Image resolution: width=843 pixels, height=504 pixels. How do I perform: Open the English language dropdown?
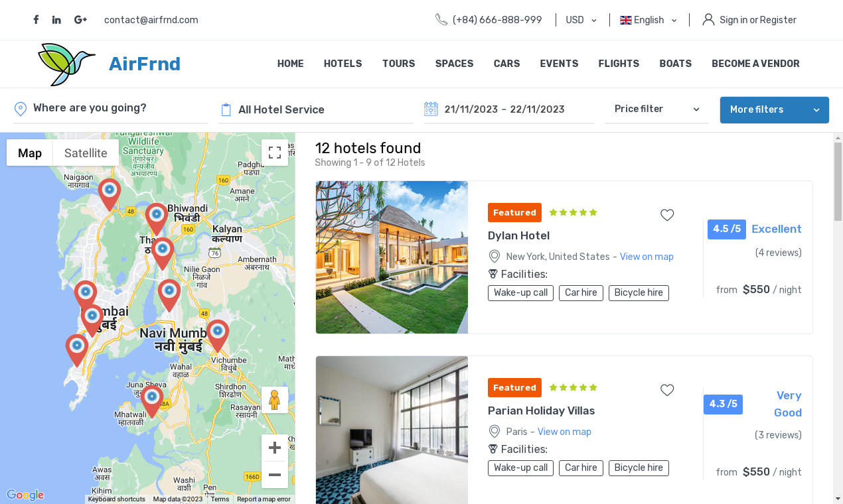tap(649, 20)
